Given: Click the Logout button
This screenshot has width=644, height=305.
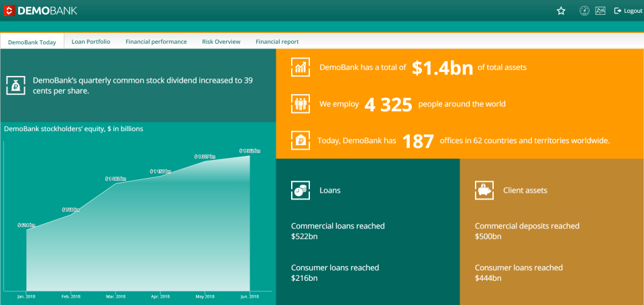Looking at the screenshot, I should click(628, 11).
